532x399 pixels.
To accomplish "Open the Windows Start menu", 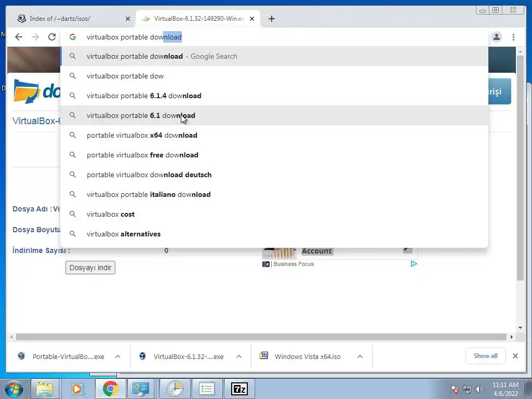I will tap(14, 389).
